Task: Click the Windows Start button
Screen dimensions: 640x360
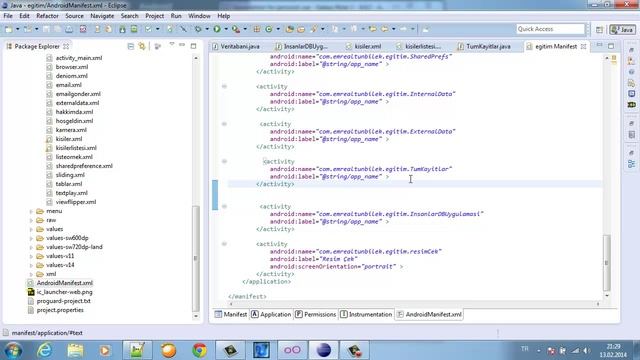Action: tap(13, 350)
